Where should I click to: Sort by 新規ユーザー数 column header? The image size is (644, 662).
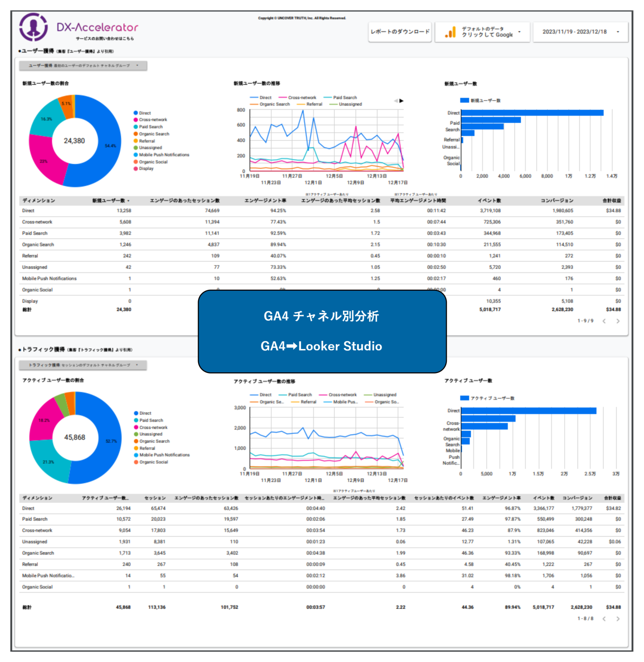pos(110,200)
